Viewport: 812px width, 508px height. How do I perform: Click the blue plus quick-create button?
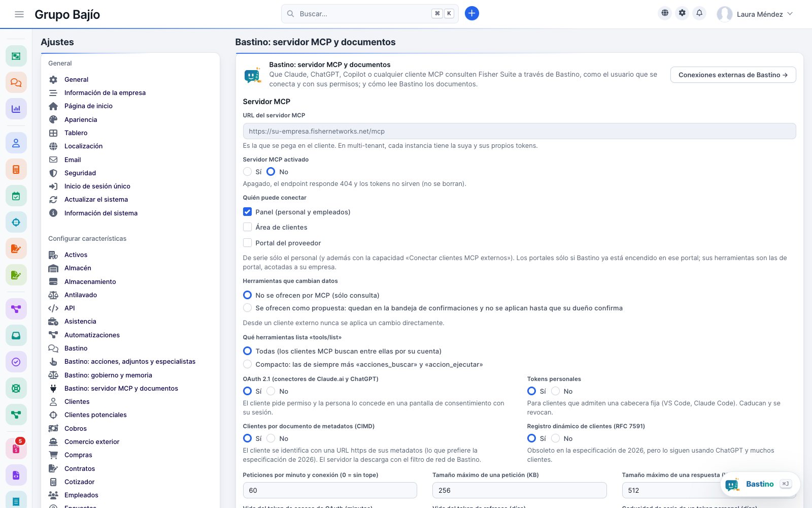[471, 14]
